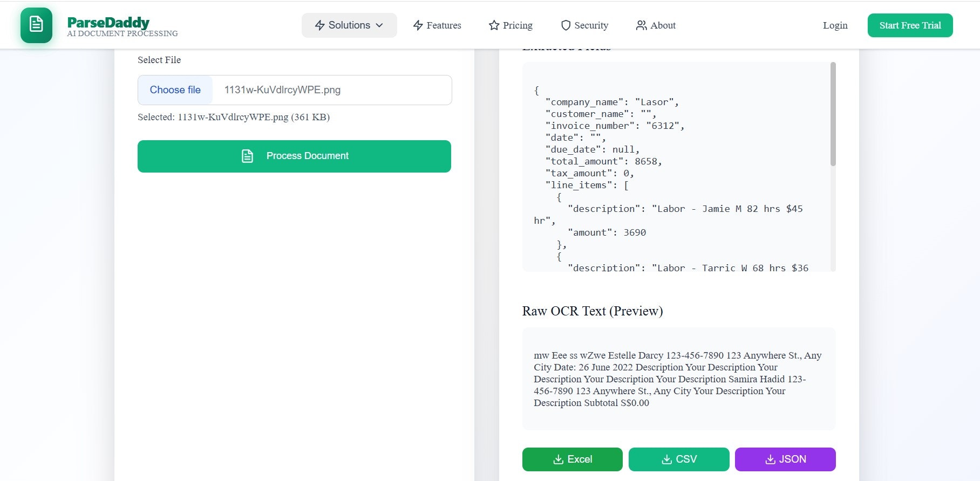The height and width of the screenshot is (481, 980).
Task: Expand the Solutions dropdown chevron
Action: 379,25
